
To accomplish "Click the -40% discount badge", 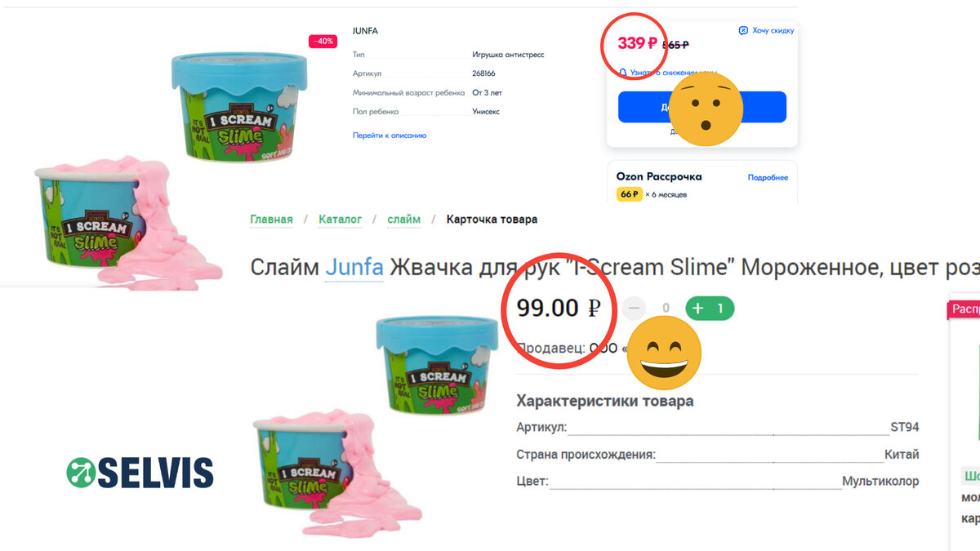I will pos(323,41).
